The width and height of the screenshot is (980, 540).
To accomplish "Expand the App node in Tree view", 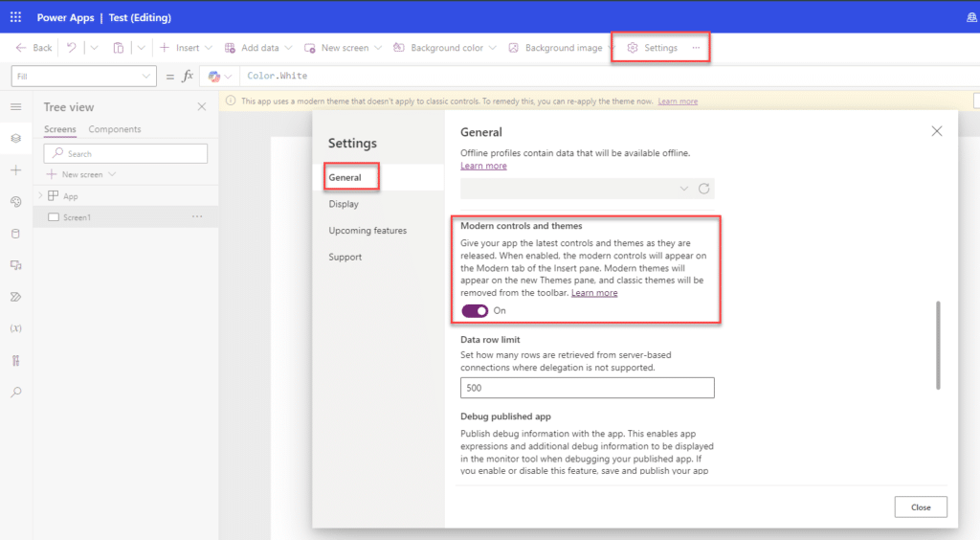I will [40, 195].
